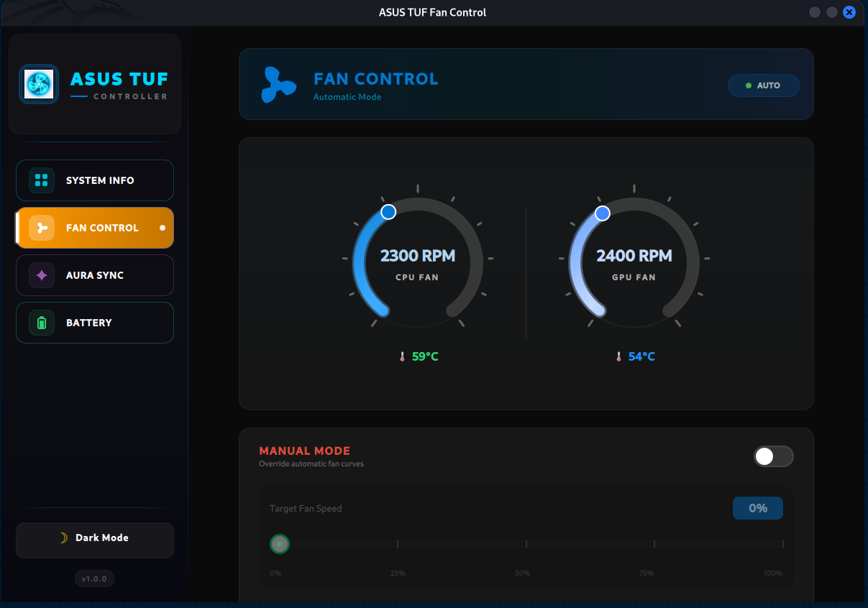Click the Fan Control fan icon in sidebar
Screen dimensions: 868x608
point(42,228)
